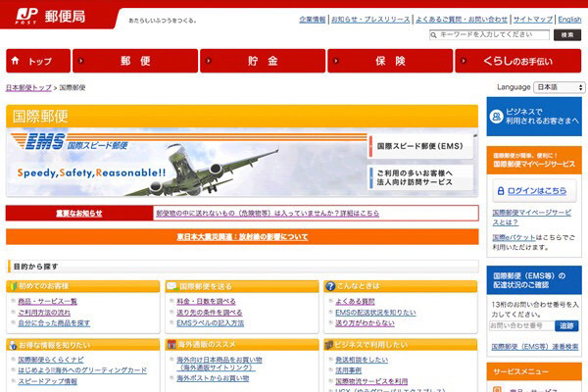
Task: Open 発送相談をしたい link
Action: tap(362, 360)
